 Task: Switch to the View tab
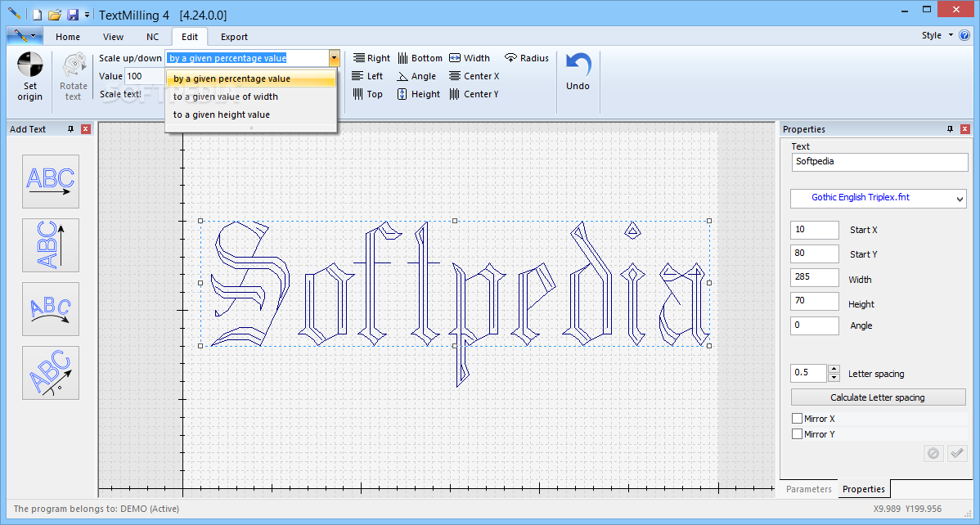(x=113, y=37)
